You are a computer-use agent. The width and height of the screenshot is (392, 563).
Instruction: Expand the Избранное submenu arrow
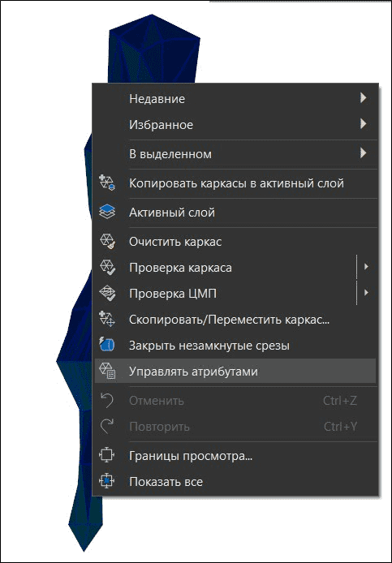(x=364, y=124)
